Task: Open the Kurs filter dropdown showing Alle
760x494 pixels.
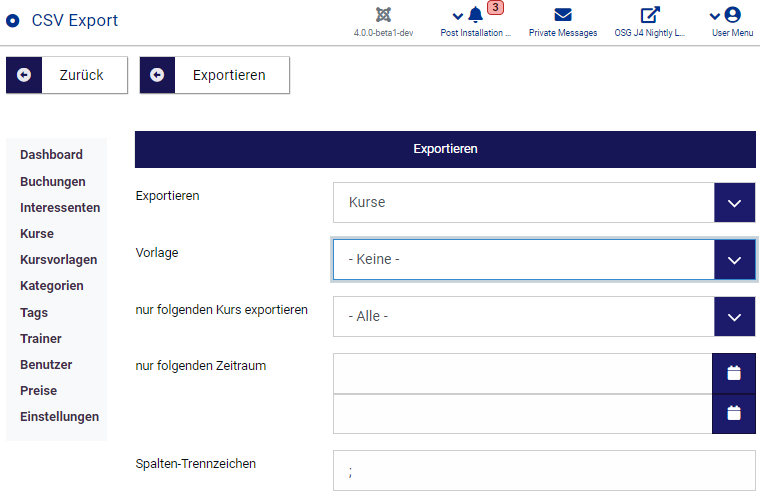Action: pyautogui.click(x=735, y=317)
